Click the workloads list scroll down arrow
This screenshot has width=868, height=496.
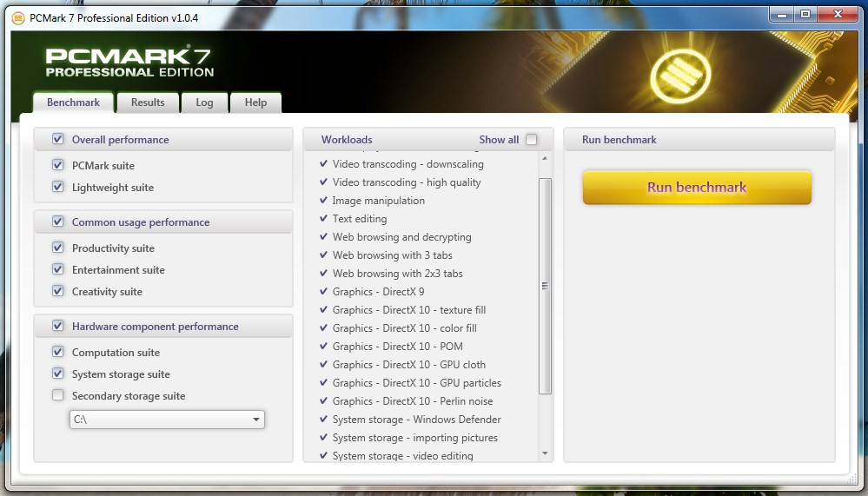coord(545,453)
